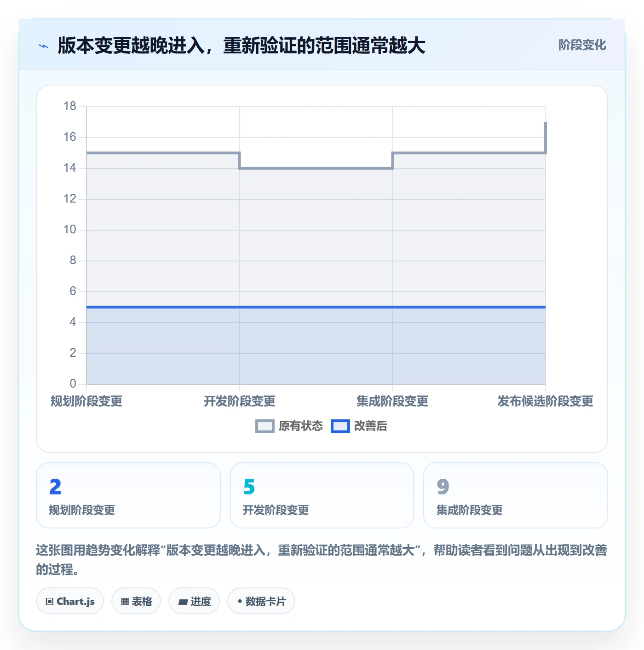Click the x-axis label 规划阶段变更
The width and height of the screenshot is (644, 650).
pyautogui.click(x=86, y=401)
